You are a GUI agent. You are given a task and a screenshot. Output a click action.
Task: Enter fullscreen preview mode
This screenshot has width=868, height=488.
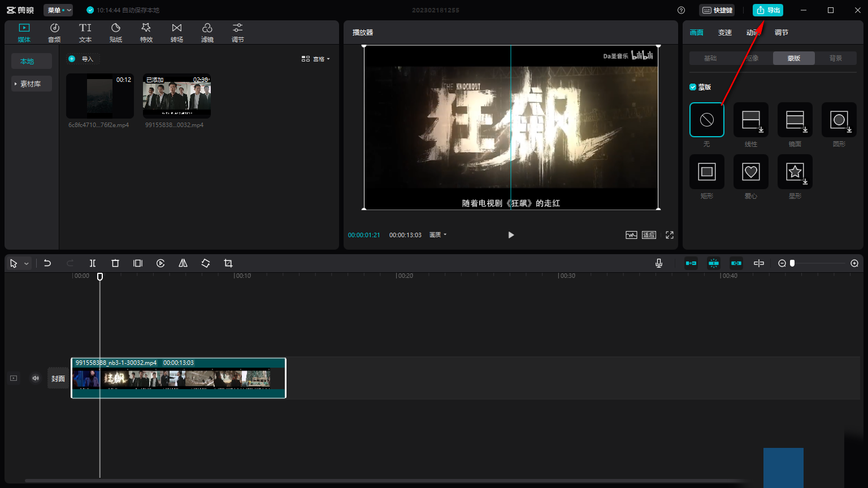[670, 235]
